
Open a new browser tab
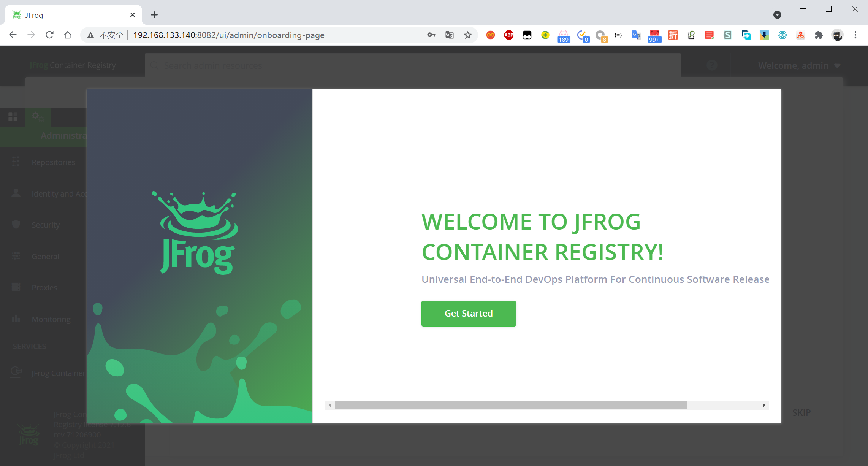click(x=154, y=15)
